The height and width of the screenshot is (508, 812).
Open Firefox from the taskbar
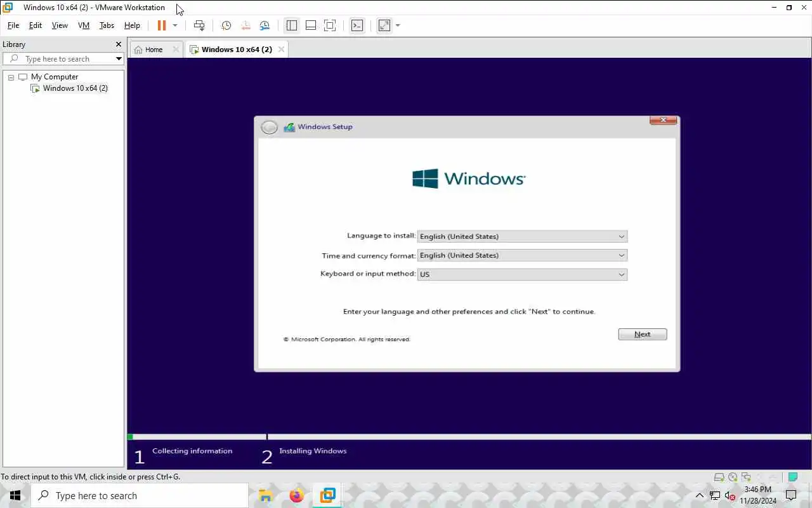[x=296, y=495]
